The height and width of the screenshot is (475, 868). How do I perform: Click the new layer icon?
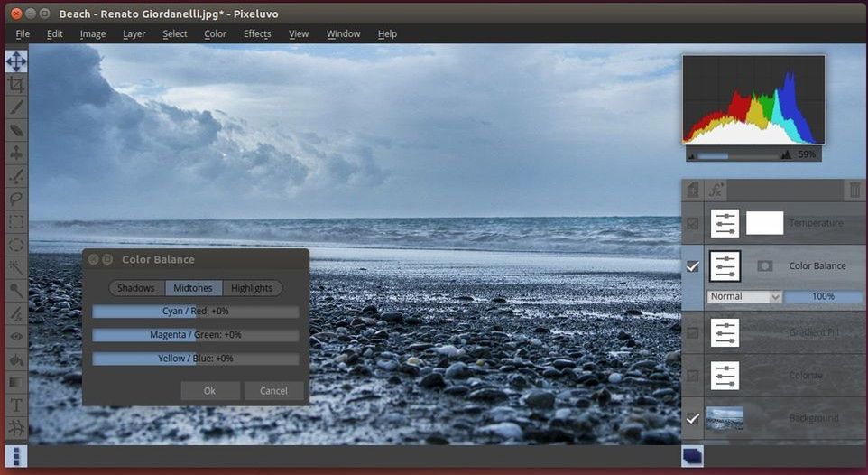tap(693, 191)
